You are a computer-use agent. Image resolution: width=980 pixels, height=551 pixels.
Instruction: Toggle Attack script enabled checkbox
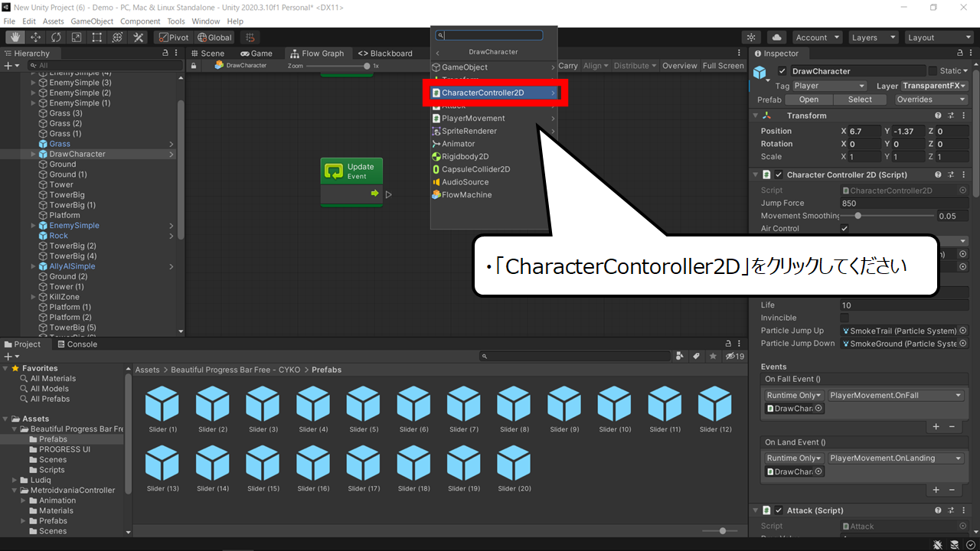[779, 510]
